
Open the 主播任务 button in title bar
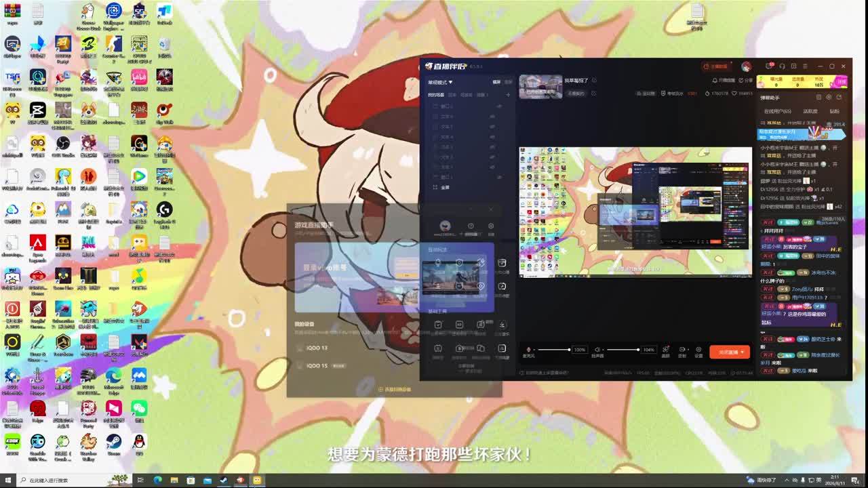716,66
